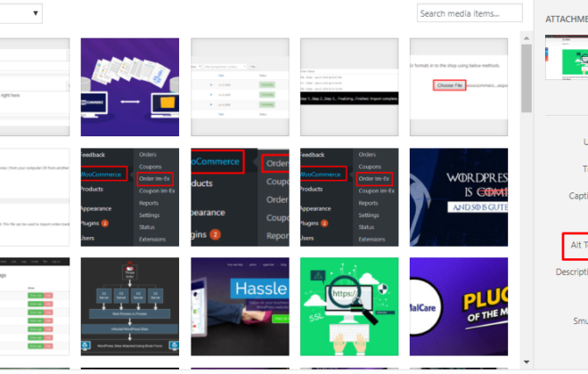Click the scrollbar down arrow

click(x=527, y=362)
